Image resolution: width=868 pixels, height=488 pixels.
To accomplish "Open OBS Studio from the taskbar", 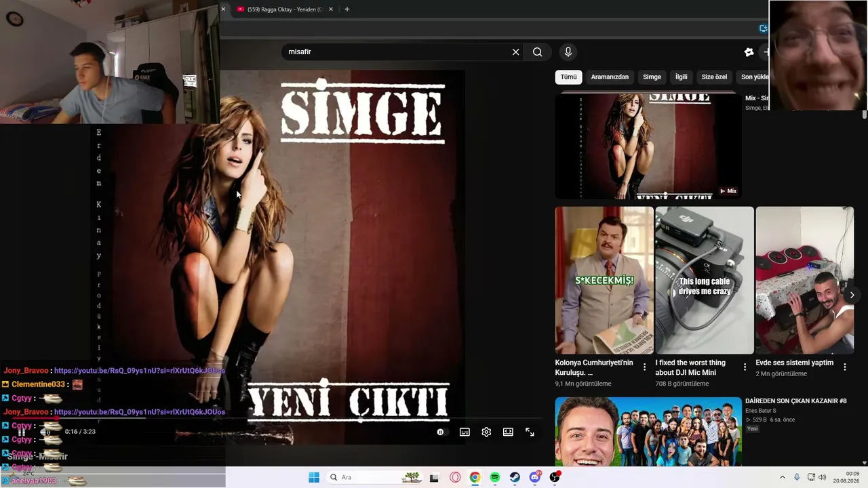I will pos(555,477).
